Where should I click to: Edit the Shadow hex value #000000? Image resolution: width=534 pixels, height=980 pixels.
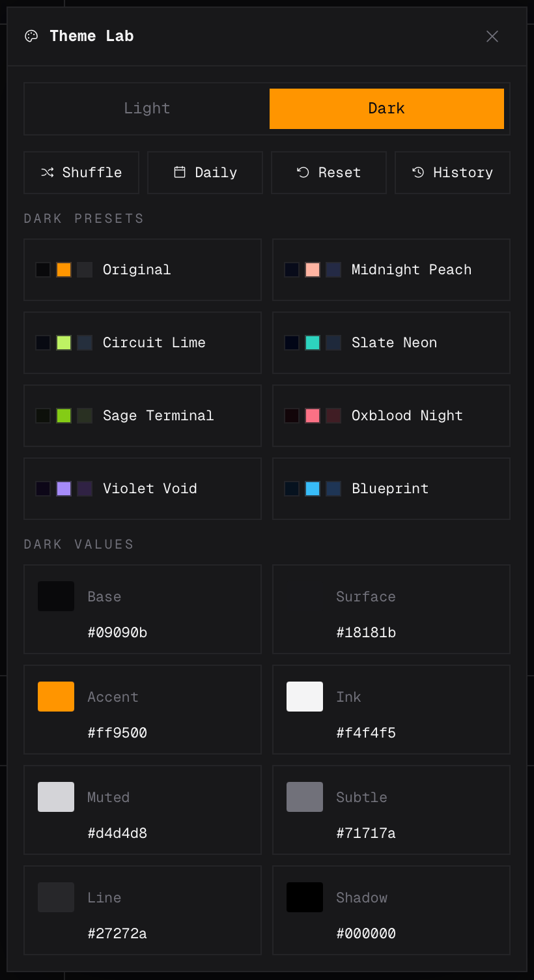coord(366,934)
